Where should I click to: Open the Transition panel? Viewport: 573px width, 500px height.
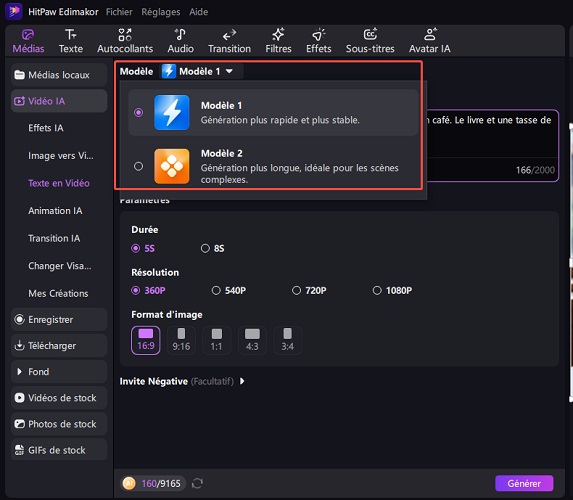coord(229,41)
